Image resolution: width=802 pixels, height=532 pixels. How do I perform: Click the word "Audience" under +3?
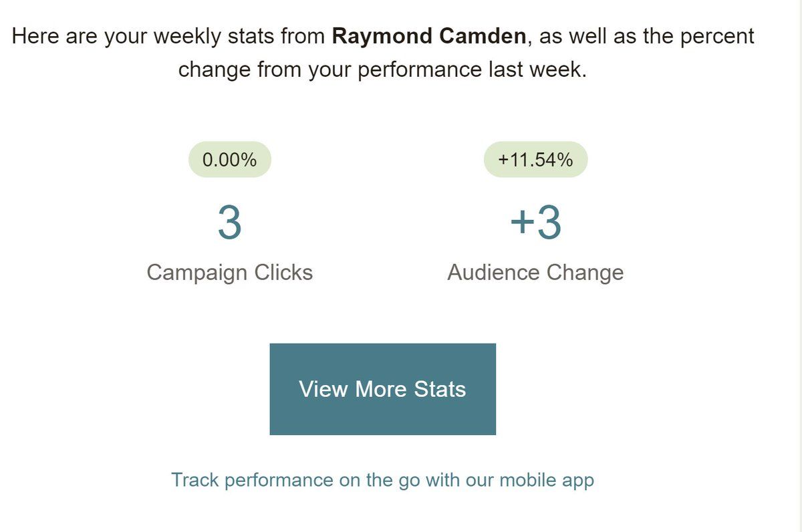point(493,273)
